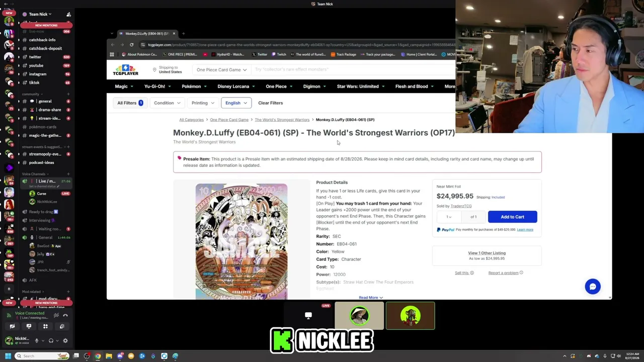This screenshot has height=362, width=644.
Task: Open the All Filters panel
Action: click(x=130, y=103)
